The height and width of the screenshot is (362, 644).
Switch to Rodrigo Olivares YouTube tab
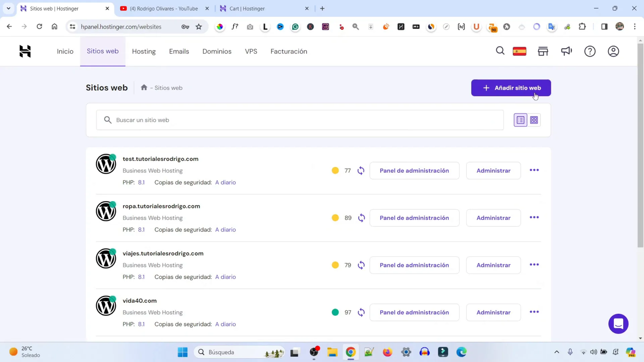point(164,8)
